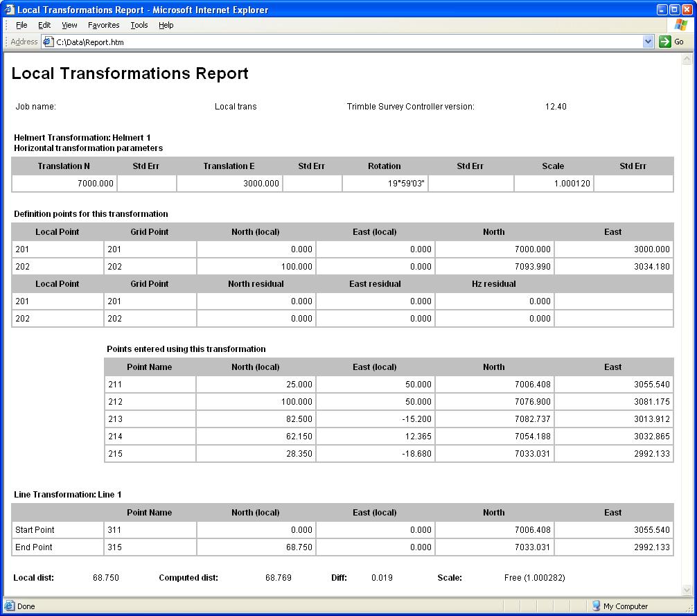Viewport: 697px width, 616px height.
Task: Click the Internet Explorer title bar icon
Action: pos(9,10)
